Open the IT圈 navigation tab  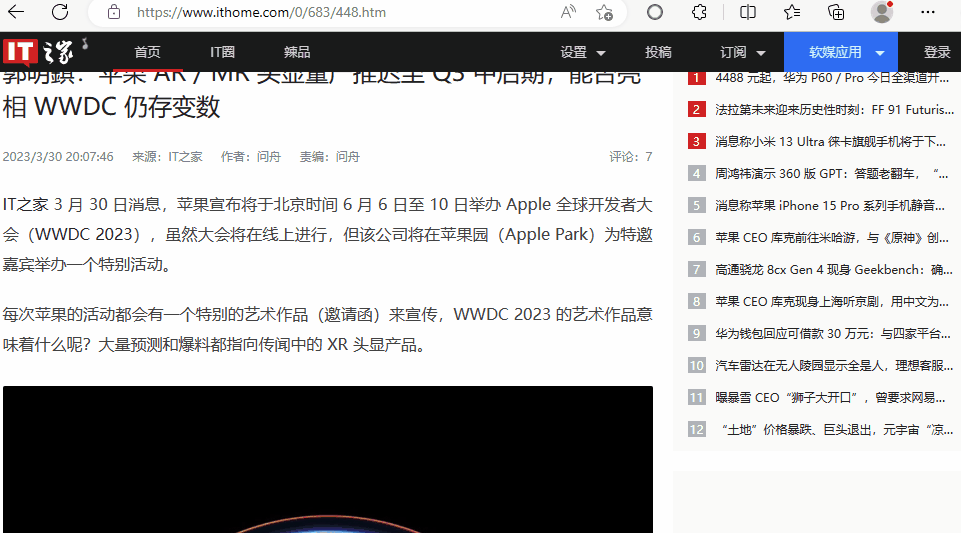pos(222,52)
